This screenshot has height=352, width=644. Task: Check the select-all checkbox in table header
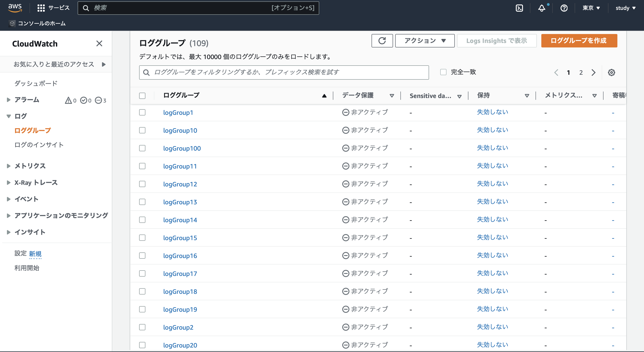(142, 95)
